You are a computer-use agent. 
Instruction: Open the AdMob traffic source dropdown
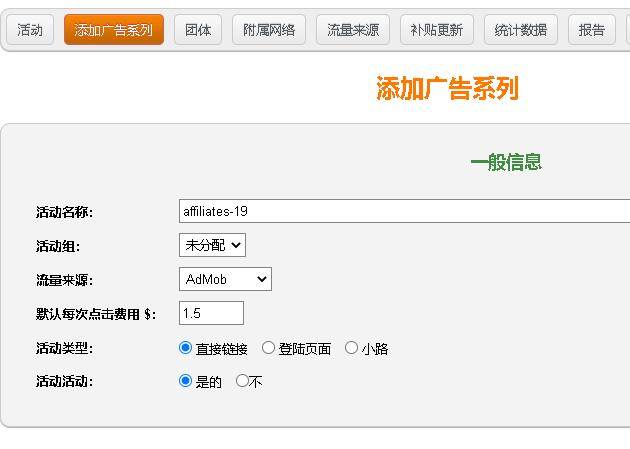225,279
